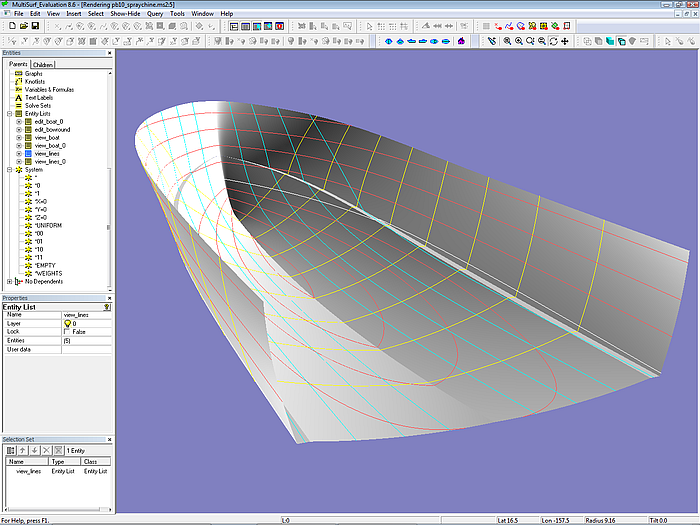Click the first zoom magnifier icon
This screenshot has width=700, height=525.
pos(507,42)
